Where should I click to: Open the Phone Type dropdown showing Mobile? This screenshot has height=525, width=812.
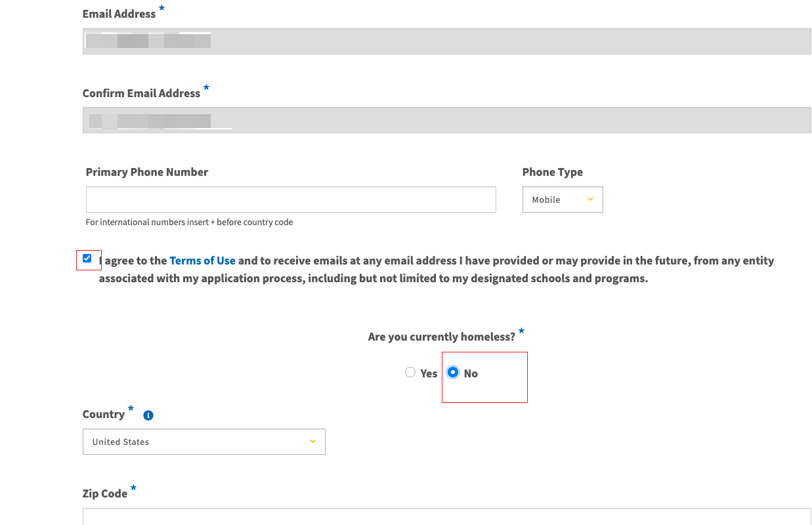(562, 199)
